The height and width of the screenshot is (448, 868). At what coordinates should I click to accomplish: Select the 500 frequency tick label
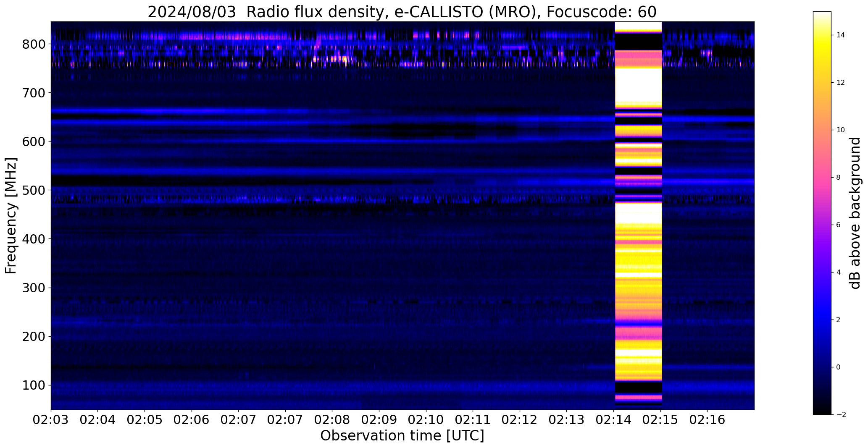pos(34,190)
